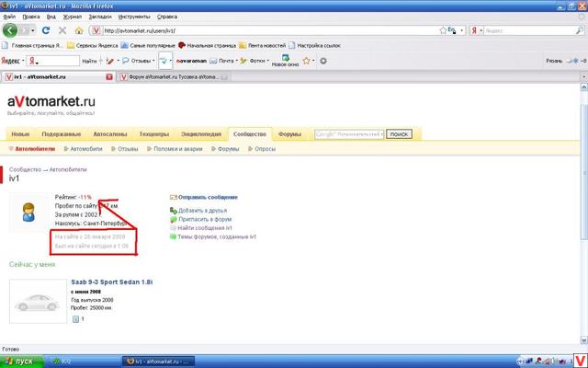Click the magnifier icon in Yandex search box
Image resolution: width=588 pixels, height=368 pixels.
point(580,30)
